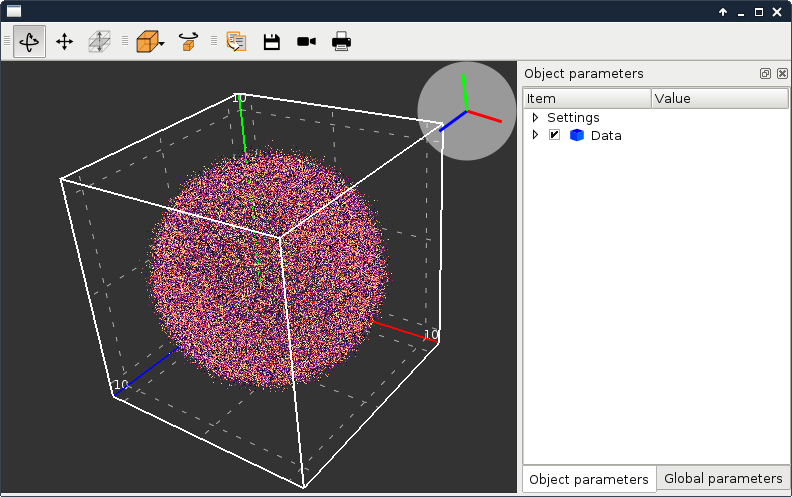Select the pan/move scene tool
This screenshot has width=792, height=497.
[64, 42]
